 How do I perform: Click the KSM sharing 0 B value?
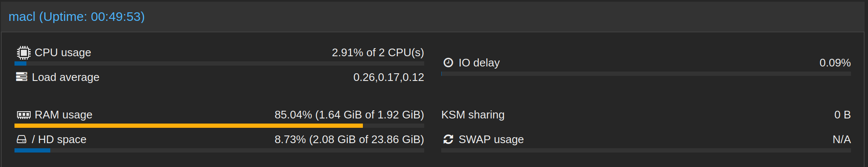coord(842,115)
